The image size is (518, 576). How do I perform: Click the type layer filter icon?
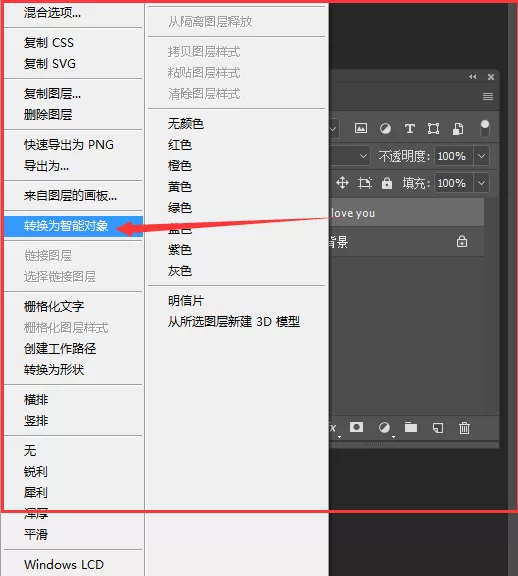(409, 129)
